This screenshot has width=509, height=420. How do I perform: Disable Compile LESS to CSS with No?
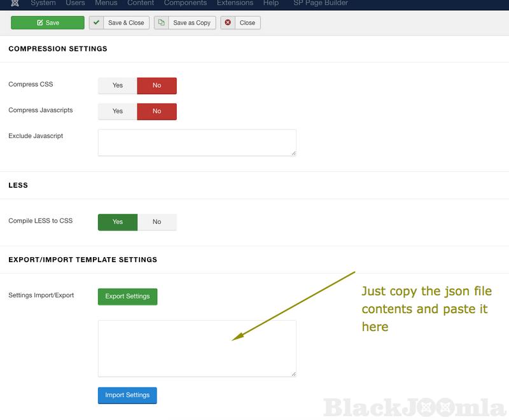157,222
